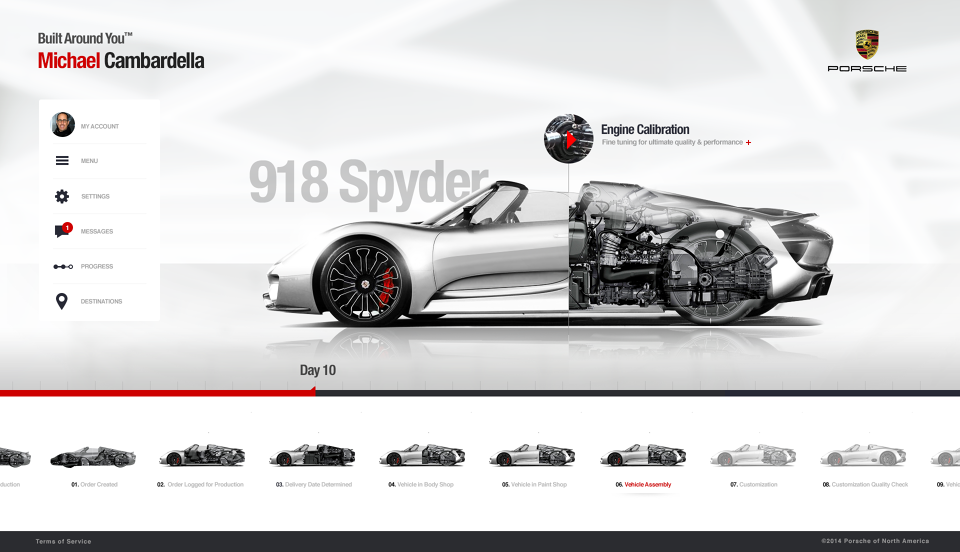The height and width of the screenshot is (552, 960).
Task: Select 03. Delivery Date Determined car thumbnail
Action: pyautogui.click(x=312, y=455)
